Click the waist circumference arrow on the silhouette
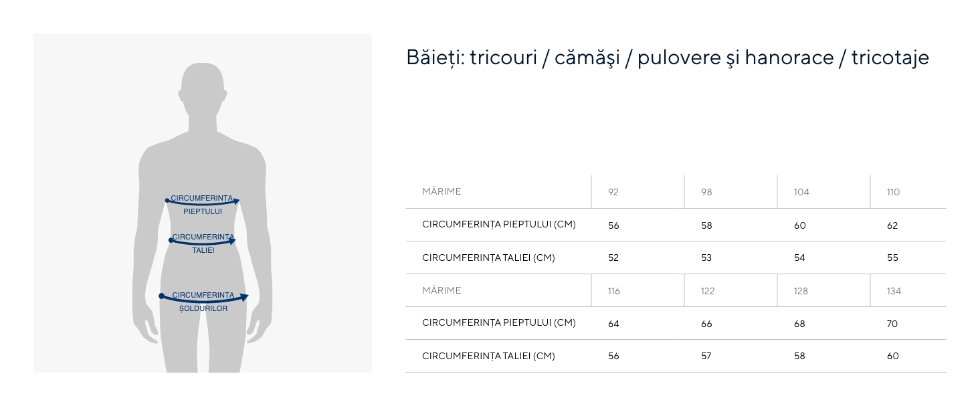This screenshot has height=406, width=980. pyautogui.click(x=203, y=242)
